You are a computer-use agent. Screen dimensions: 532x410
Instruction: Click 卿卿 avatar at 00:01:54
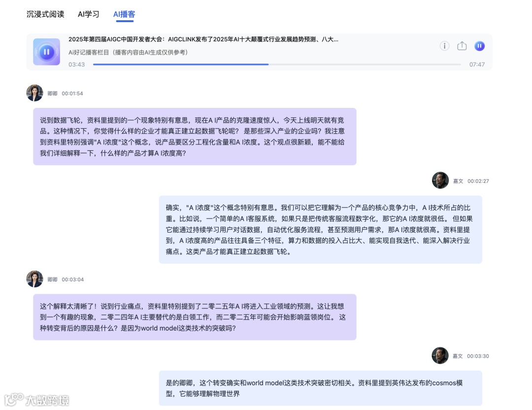point(34,93)
